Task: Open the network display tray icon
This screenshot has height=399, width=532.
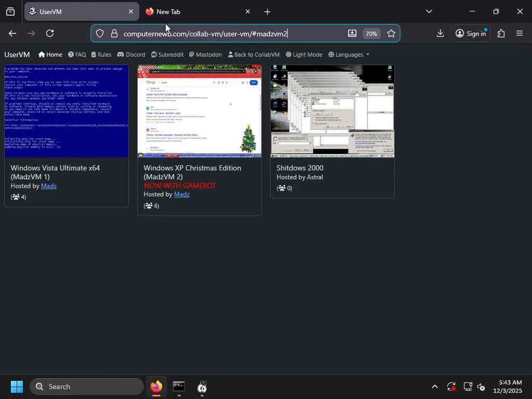Action: click(x=468, y=387)
